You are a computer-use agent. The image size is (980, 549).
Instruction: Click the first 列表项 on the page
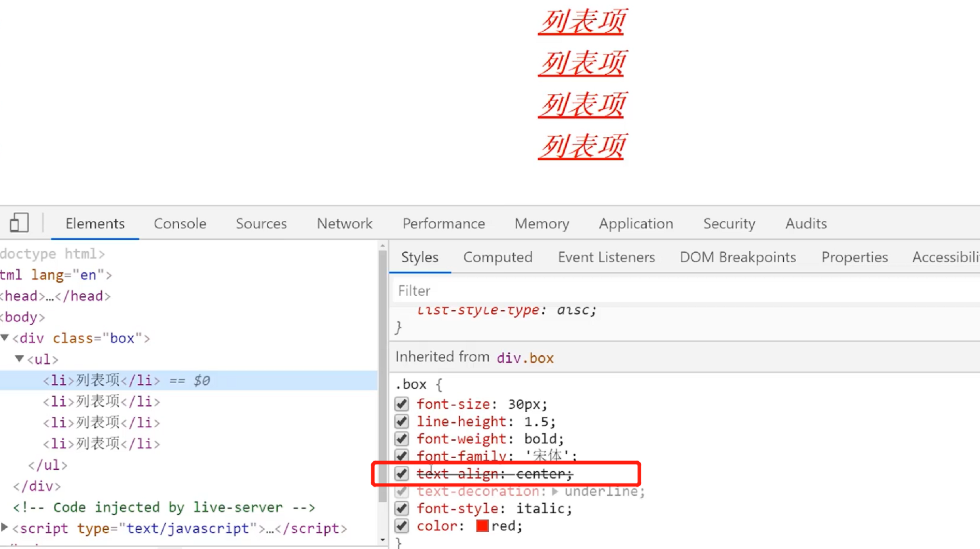click(583, 21)
